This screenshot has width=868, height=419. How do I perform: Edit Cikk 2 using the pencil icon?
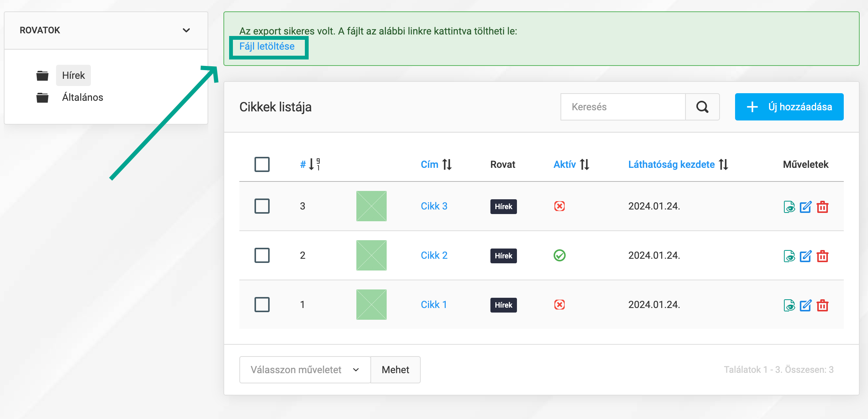point(806,256)
